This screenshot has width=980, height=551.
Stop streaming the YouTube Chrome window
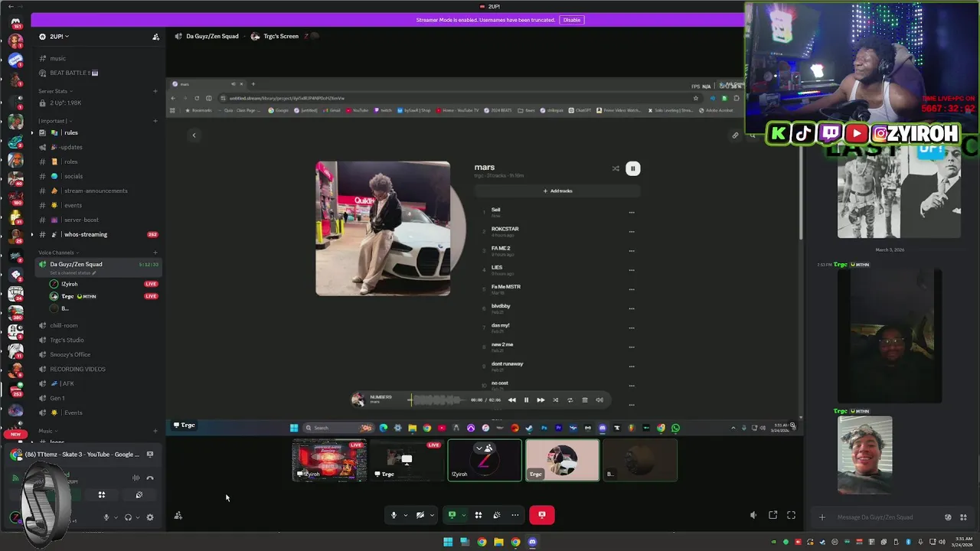(150, 454)
